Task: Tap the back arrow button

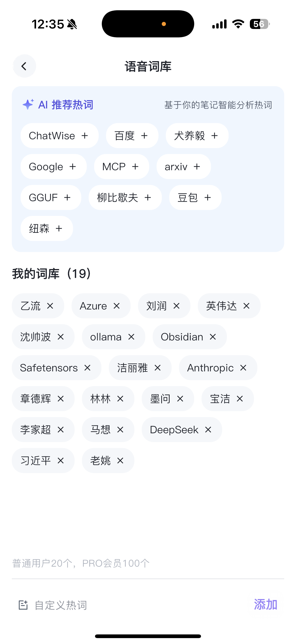Action: 24,66
